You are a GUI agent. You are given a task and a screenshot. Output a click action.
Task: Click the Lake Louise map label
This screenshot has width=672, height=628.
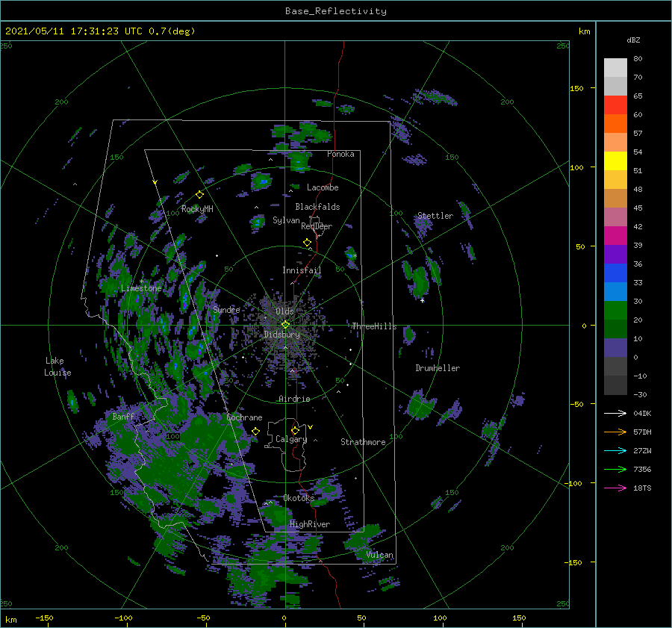57,367
